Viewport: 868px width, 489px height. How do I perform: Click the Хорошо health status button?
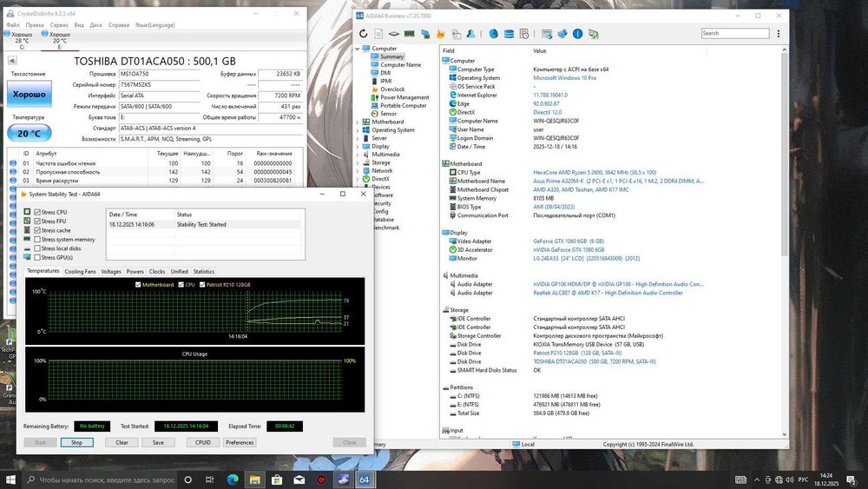pyautogui.click(x=30, y=94)
